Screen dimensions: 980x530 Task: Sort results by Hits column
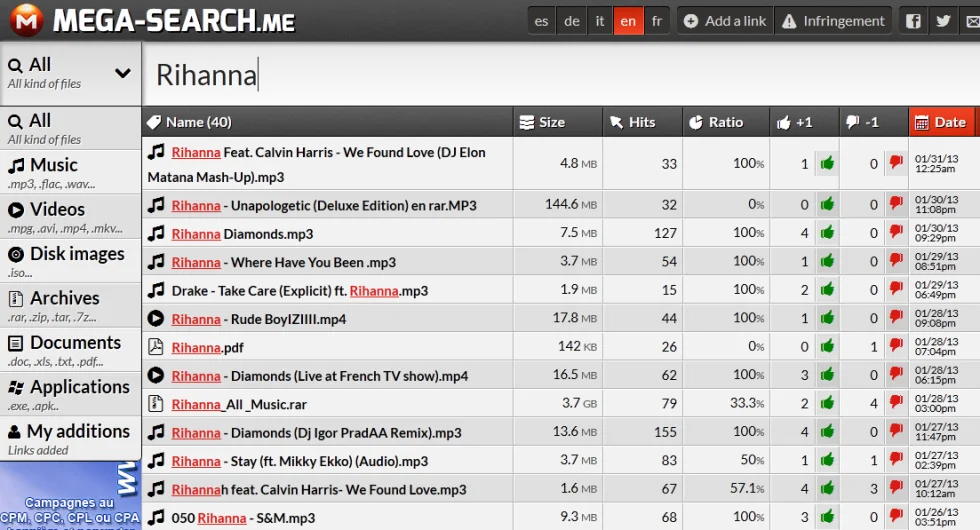[x=642, y=122]
